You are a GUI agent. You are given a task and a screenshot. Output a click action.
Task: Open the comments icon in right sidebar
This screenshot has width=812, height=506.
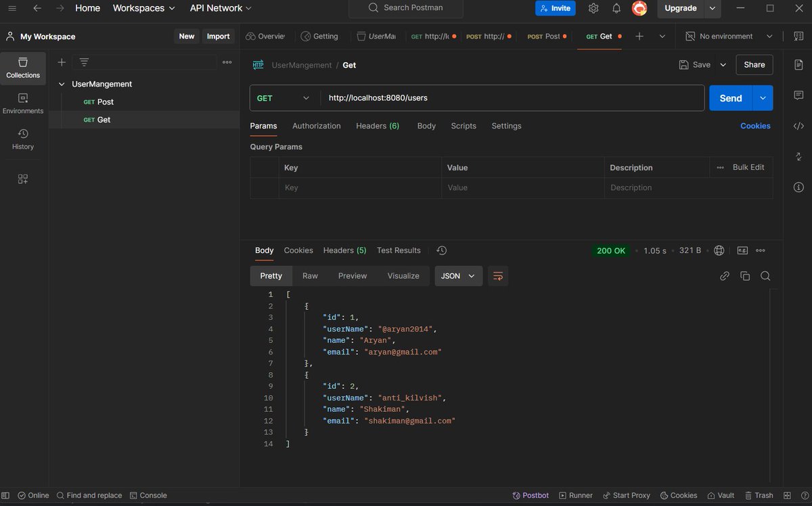[x=798, y=95]
